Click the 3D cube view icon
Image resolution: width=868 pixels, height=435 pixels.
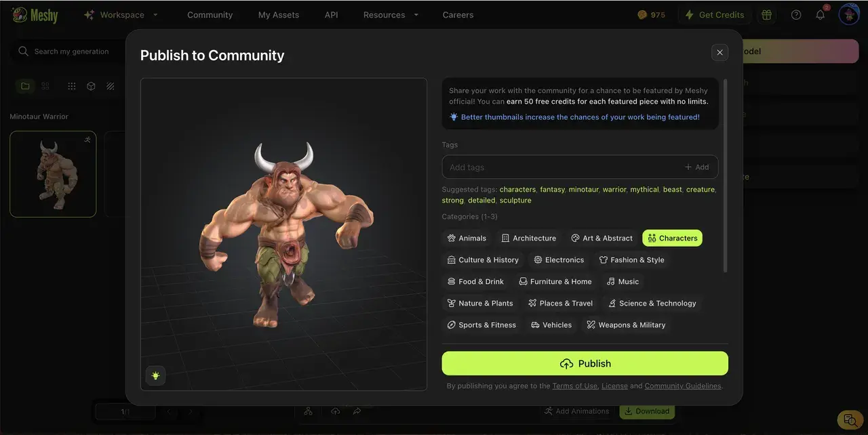(92, 86)
